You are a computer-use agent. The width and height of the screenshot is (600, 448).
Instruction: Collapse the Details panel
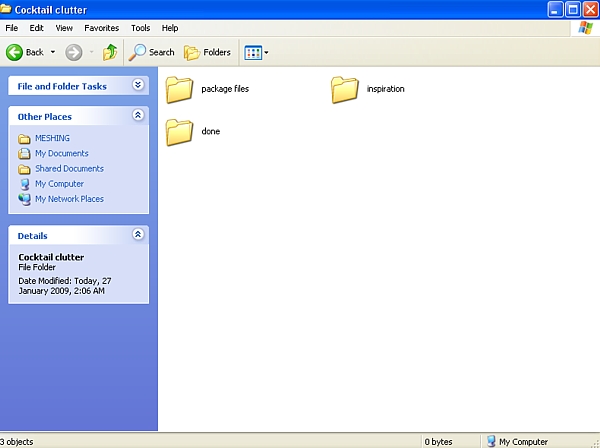pos(138,235)
